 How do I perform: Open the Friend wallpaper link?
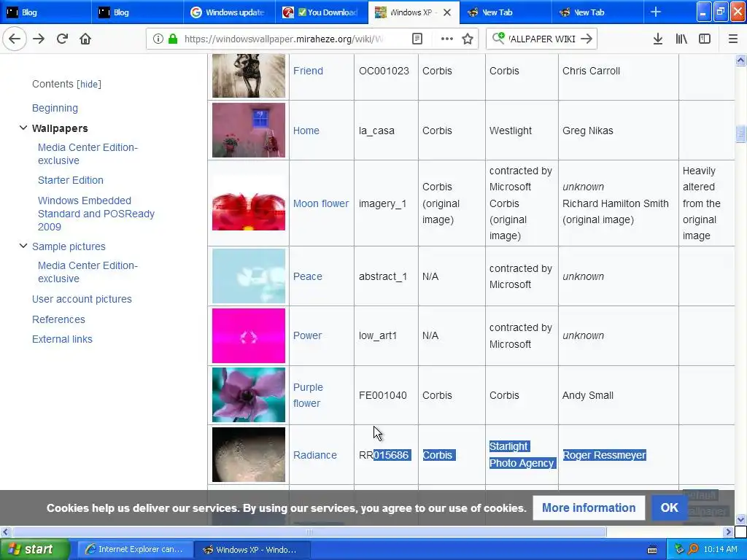click(x=308, y=71)
